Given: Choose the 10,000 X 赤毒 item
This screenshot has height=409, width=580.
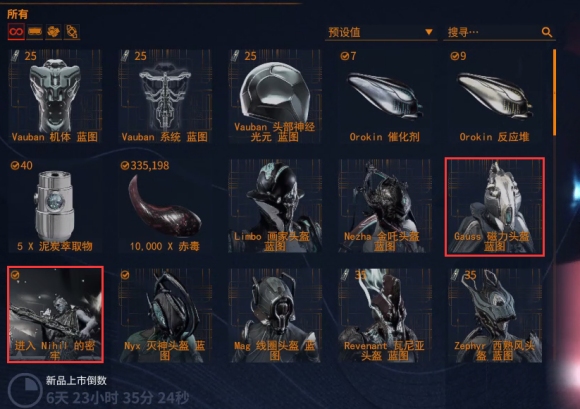Looking at the screenshot, I should [x=165, y=206].
